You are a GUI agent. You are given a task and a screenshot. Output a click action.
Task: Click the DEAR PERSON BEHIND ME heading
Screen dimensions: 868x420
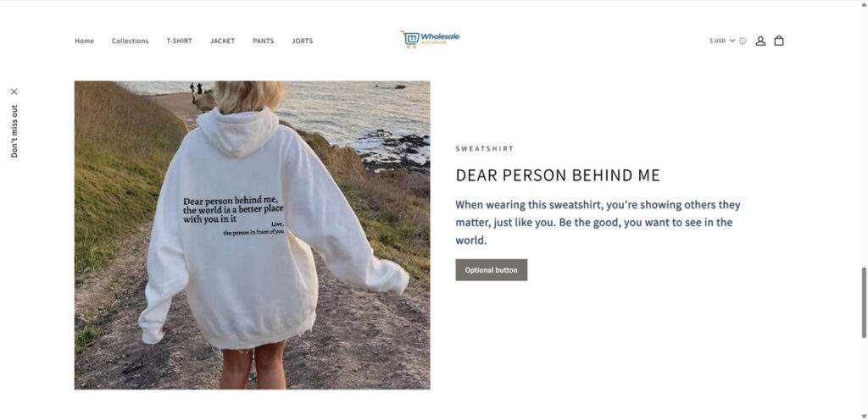(x=558, y=176)
